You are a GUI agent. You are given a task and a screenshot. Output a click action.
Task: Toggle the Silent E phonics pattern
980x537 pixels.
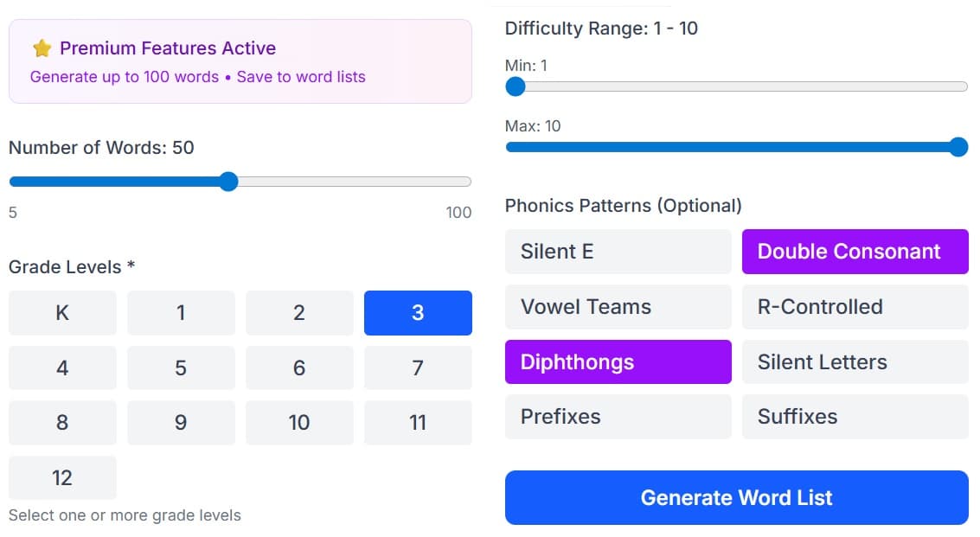click(x=618, y=251)
